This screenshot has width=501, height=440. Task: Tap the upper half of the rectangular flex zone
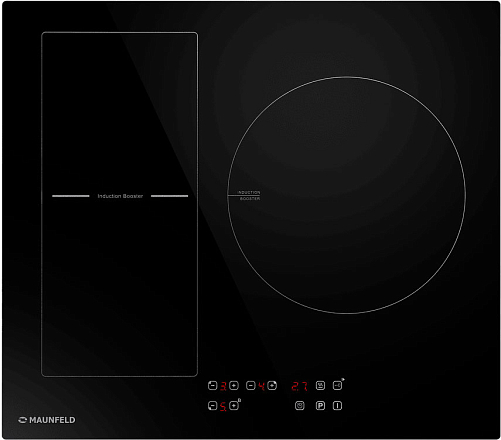pyautogui.click(x=119, y=113)
